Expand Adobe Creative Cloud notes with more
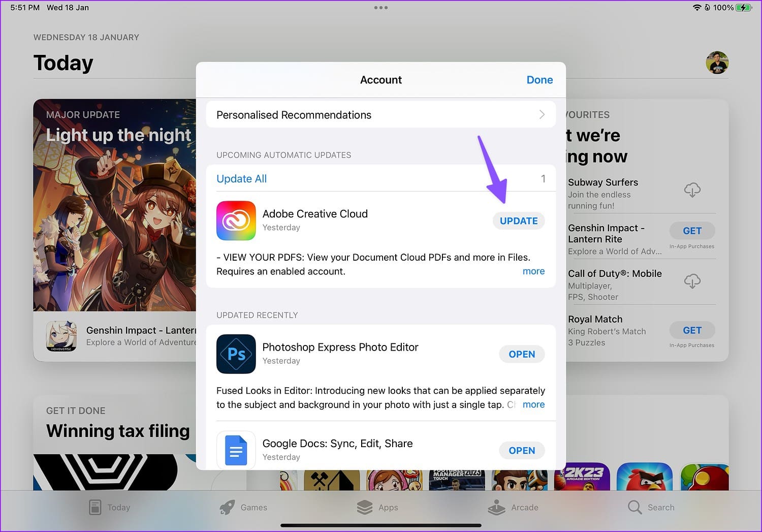 pos(533,271)
